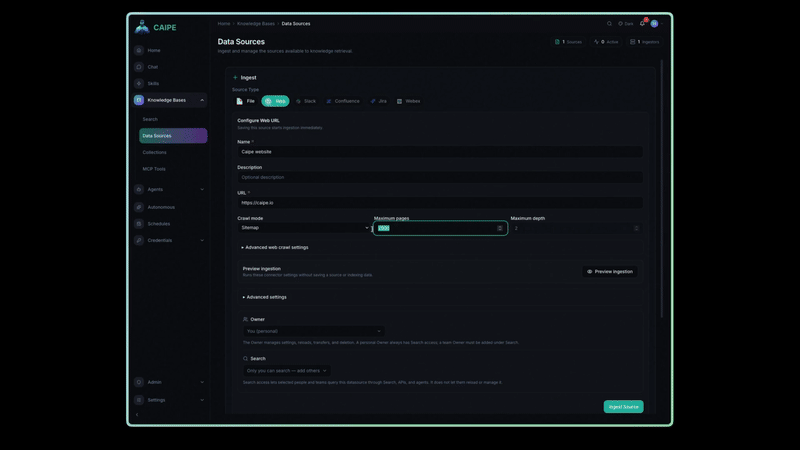Click the Name input field

(440, 152)
